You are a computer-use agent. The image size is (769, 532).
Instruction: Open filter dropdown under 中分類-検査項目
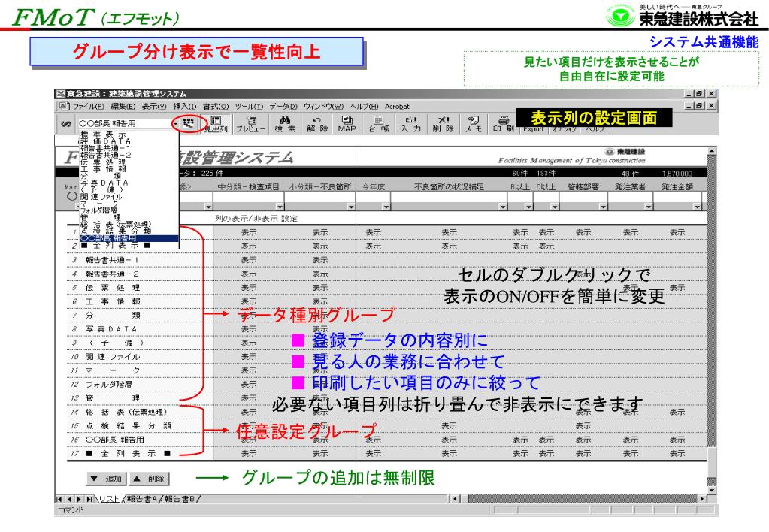[280, 207]
